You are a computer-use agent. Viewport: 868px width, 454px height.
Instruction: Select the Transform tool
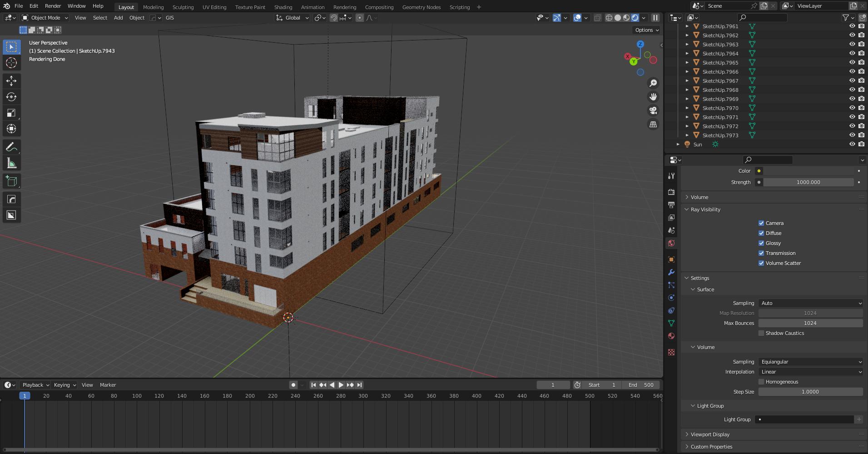11,129
